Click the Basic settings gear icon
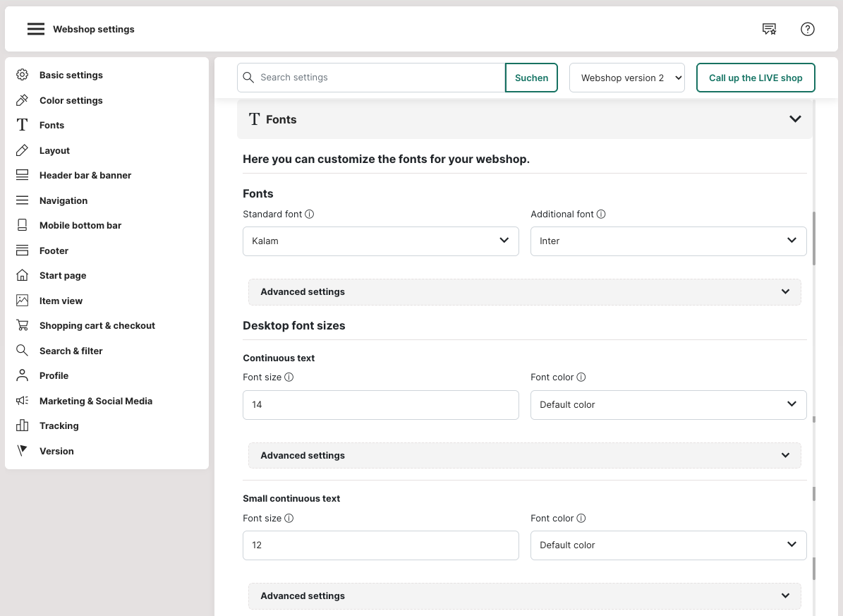The image size is (843, 616). [x=23, y=75]
